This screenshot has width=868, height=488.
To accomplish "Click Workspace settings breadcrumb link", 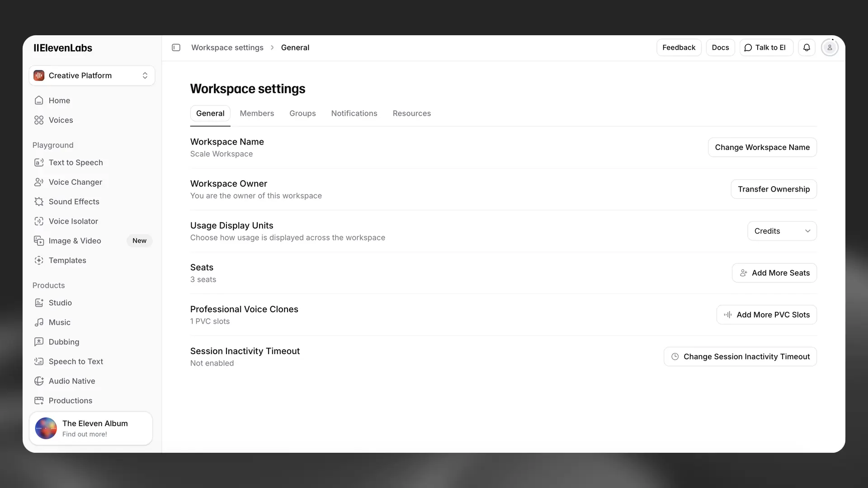I will pos(227,47).
